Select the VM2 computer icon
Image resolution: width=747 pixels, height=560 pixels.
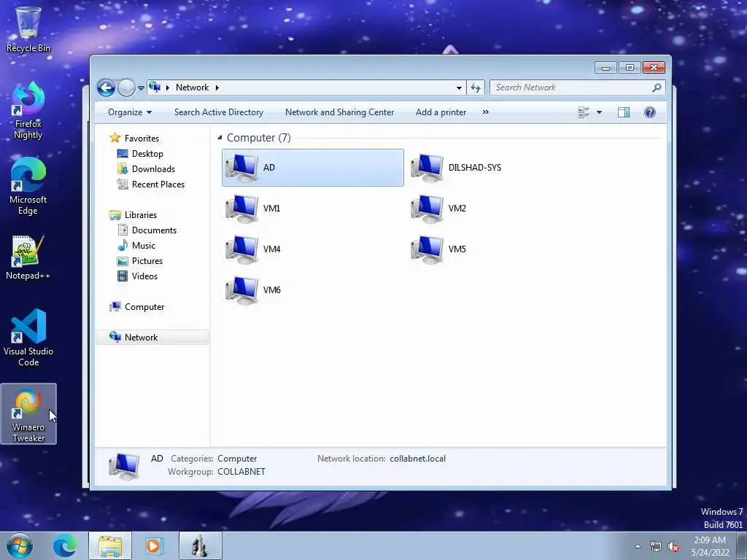427,209
